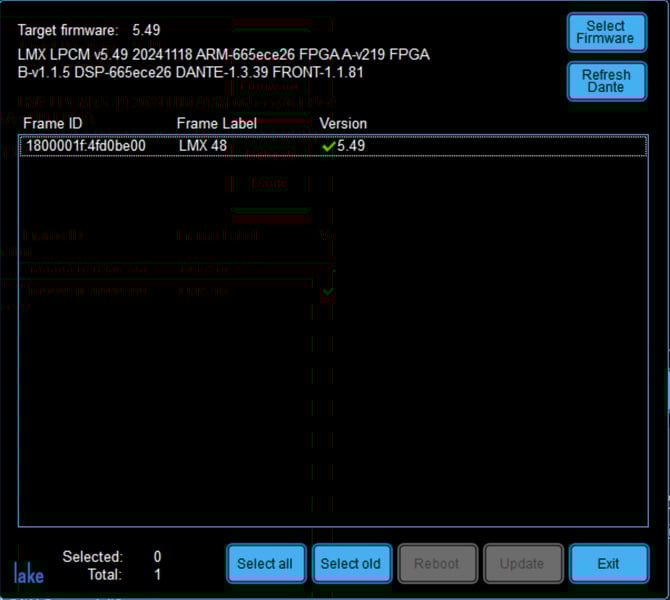Sort by the Frame ID column header
Viewport: 670px width, 600px height.
tap(53, 123)
